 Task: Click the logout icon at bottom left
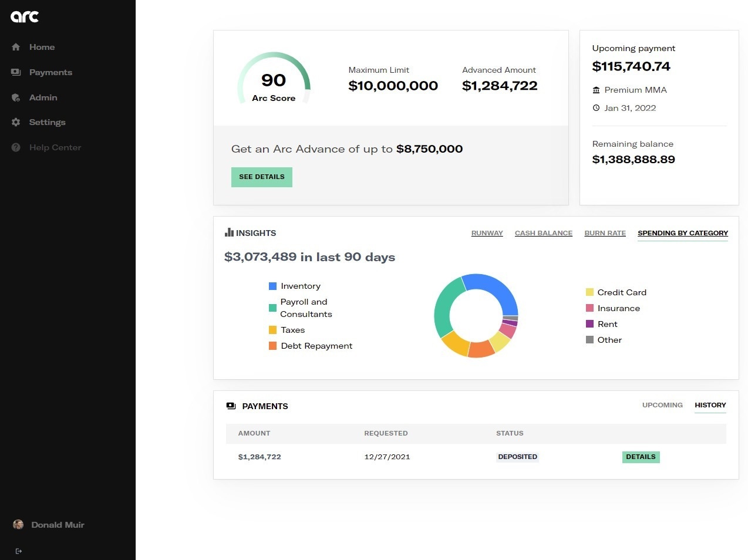point(18,551)
